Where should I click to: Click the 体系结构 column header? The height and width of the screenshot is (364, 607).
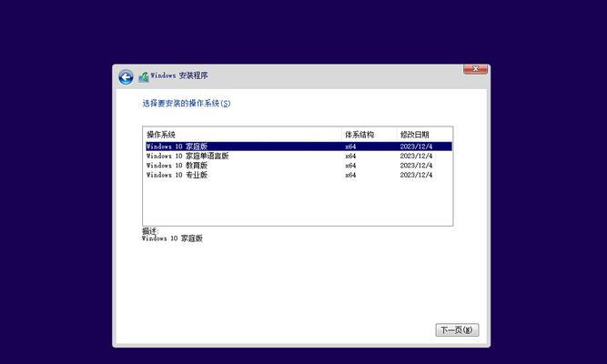point(369,135)
